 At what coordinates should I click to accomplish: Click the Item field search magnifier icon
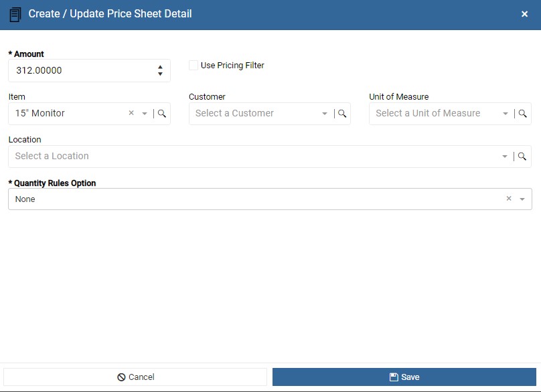[162, 114]
